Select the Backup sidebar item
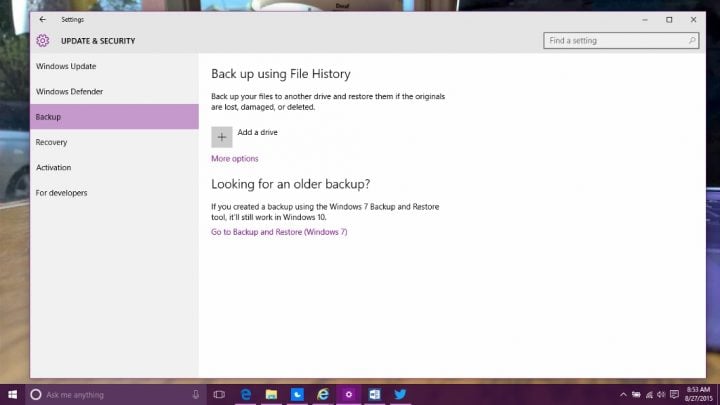720x405 pixels. 114,117
